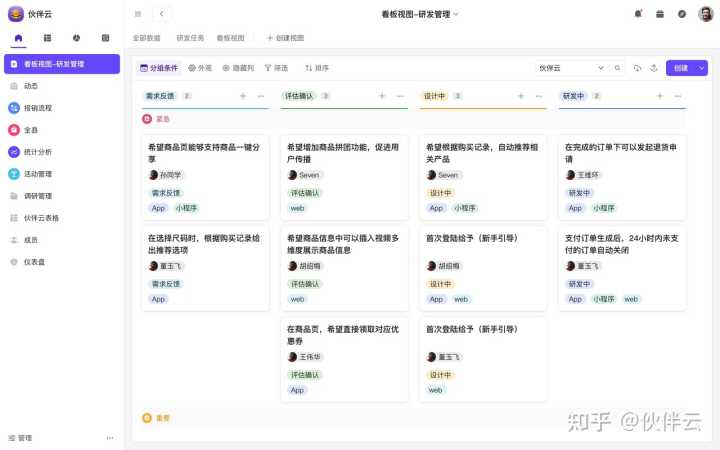Open the arrow dropdown beside 创建 button
Image resolution: width=720 pixels, height=450 pixels.
pyautogui.click(x=702, y=68)
